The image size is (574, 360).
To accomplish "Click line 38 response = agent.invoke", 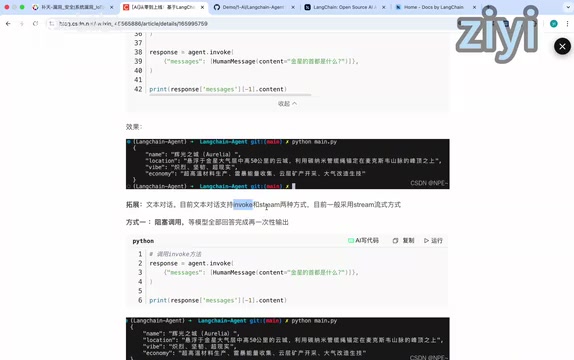I will 191,52.
